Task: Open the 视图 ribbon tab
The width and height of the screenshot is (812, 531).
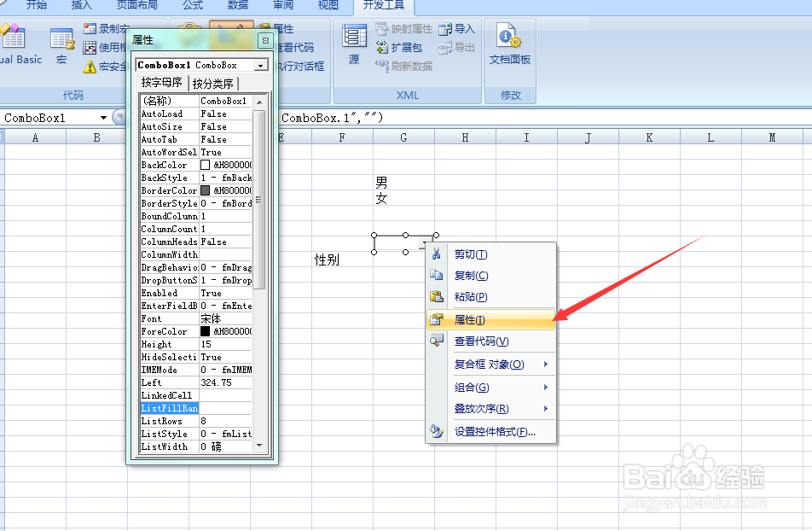Action: 328,5
